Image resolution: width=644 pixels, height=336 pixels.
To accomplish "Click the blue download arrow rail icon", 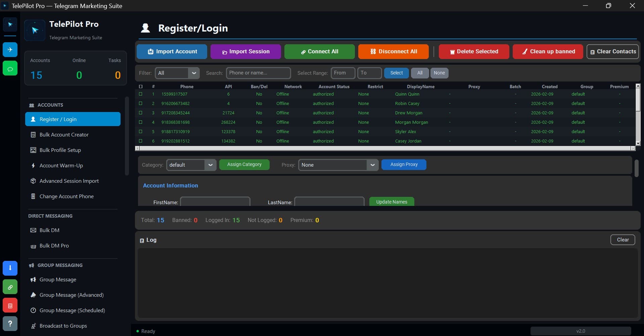I will click(10, 268).
